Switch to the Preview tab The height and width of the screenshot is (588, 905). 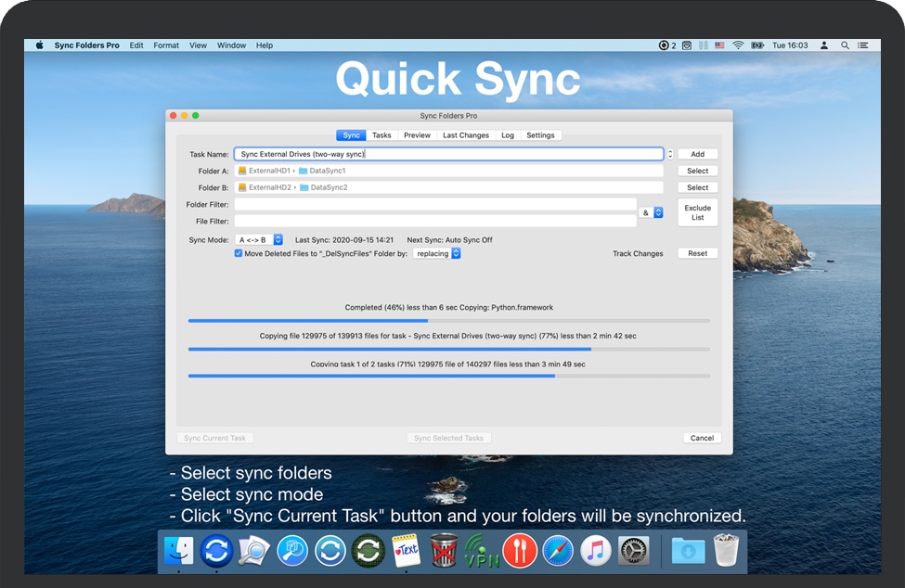pyautogui.click(x=417, y=135)
